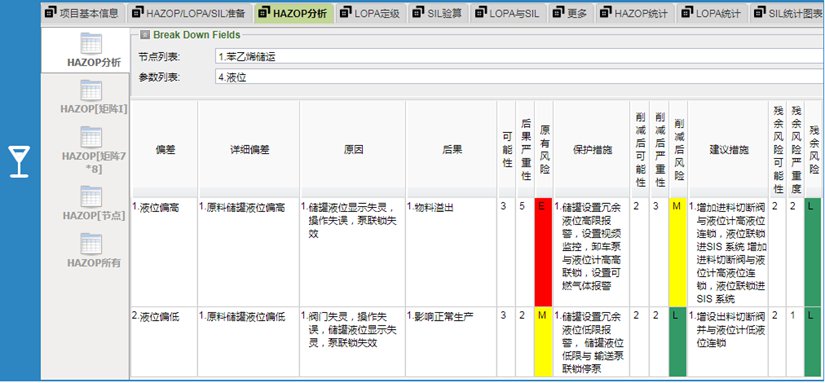Image resolution: width=825 pixels, height=383 pixels.
Task: Switch to the LOPA定级 tab
Action: [370, 13]
